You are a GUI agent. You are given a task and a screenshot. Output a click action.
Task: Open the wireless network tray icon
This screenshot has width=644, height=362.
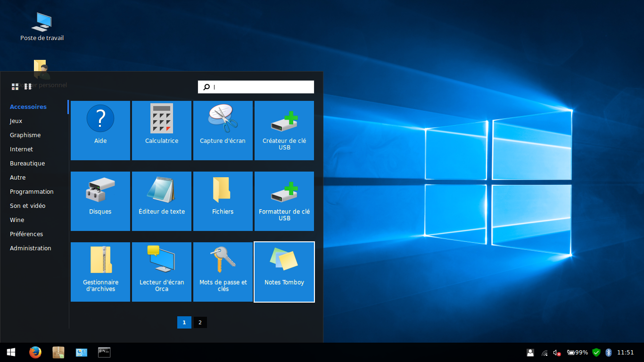tap(545, 353)
